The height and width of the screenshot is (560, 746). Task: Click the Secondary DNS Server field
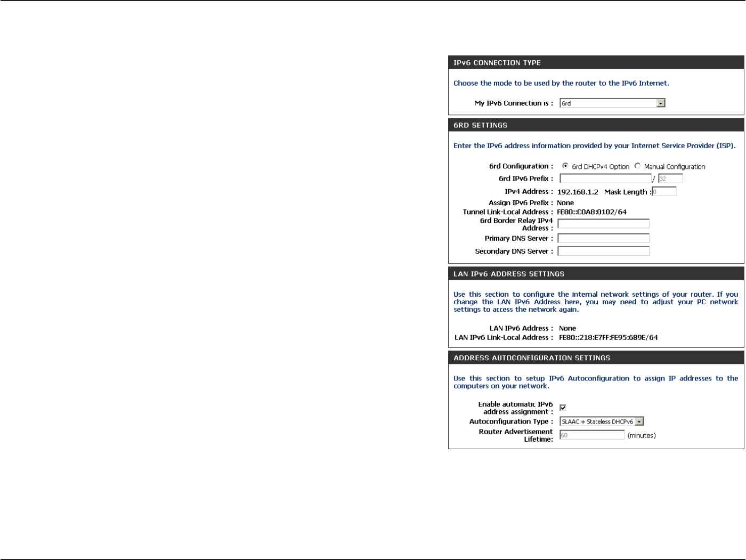tap(603, 251)
